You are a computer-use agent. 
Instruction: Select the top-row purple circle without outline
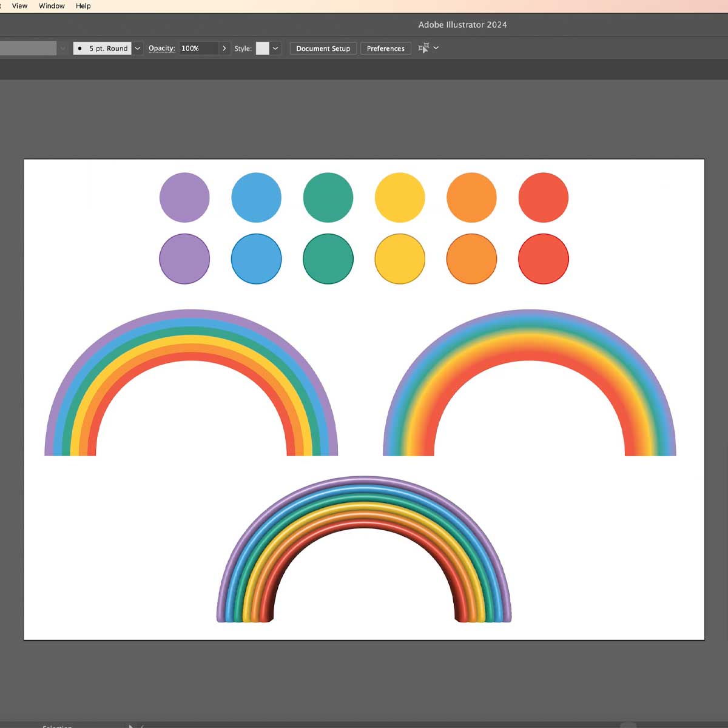coord(184,198)
